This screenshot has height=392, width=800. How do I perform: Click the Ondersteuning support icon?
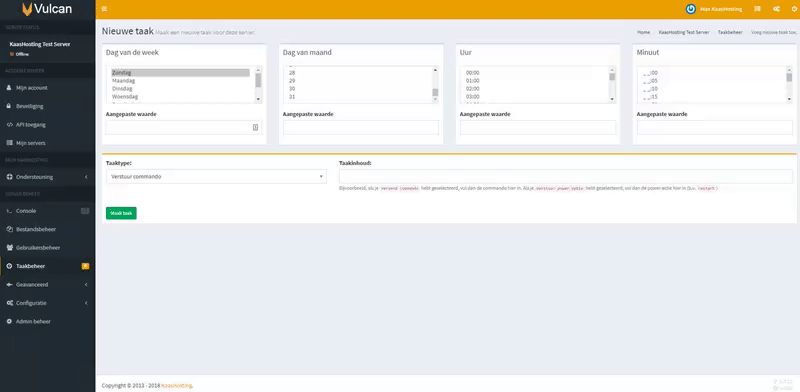coord(10,177)
